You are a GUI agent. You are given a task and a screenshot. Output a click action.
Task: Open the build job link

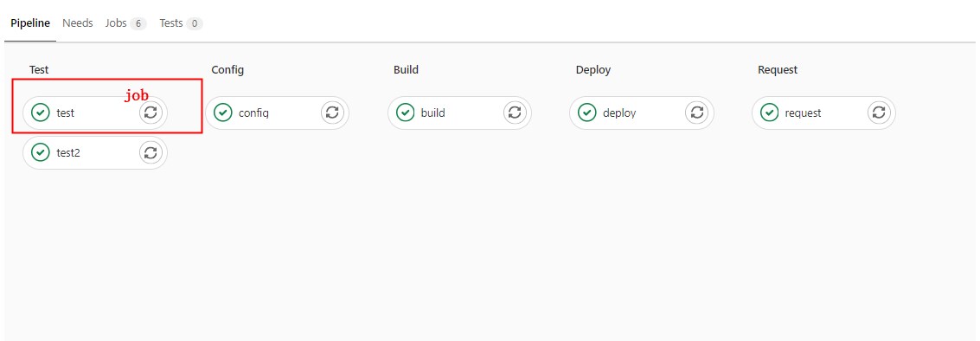tap(433, 113)
